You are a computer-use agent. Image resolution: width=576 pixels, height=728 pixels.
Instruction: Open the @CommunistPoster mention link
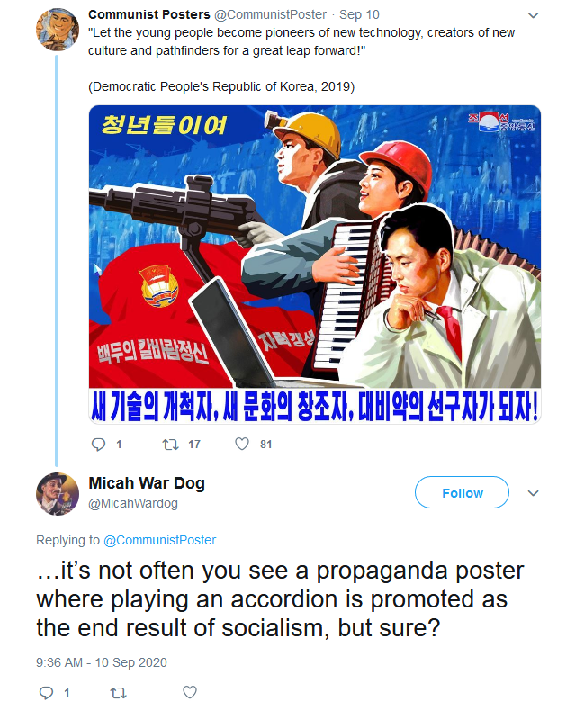159,540
